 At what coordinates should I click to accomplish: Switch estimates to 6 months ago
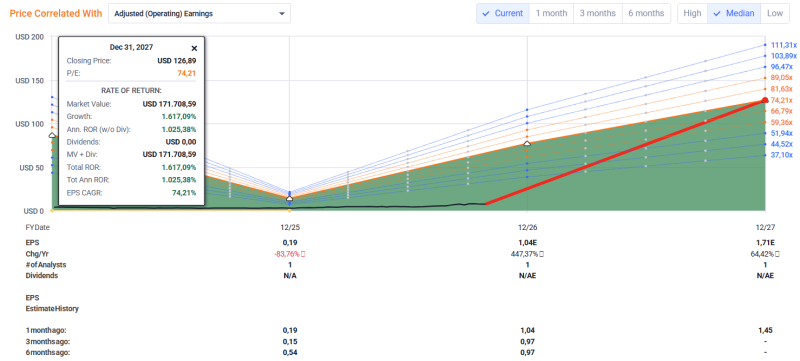tap(646, 13)
